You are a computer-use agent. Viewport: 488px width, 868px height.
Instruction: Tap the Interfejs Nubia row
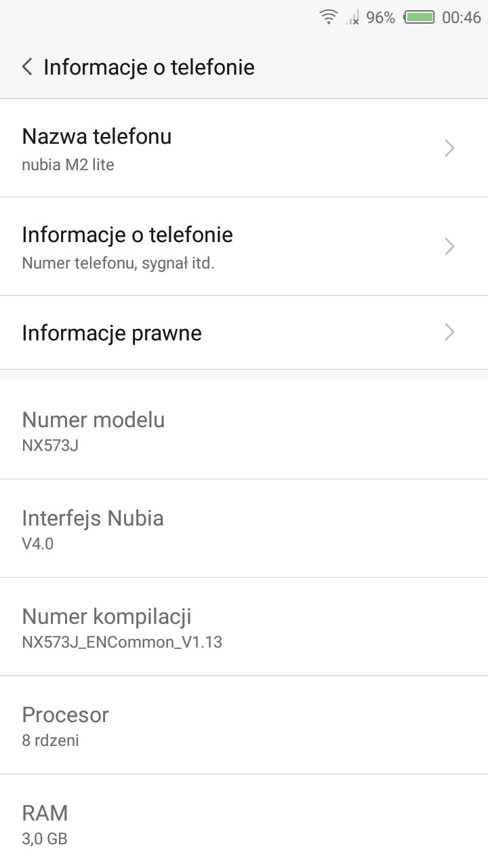pyautogui.click(x=244, y=528)
